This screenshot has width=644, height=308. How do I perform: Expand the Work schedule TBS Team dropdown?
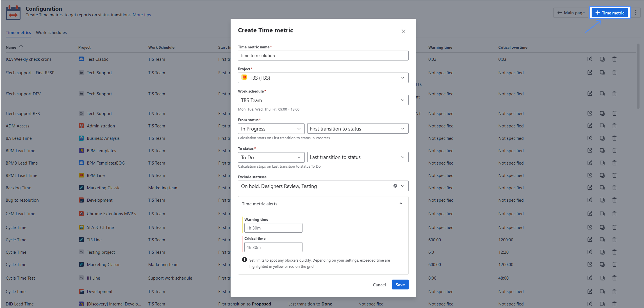[x=323, y=100]
